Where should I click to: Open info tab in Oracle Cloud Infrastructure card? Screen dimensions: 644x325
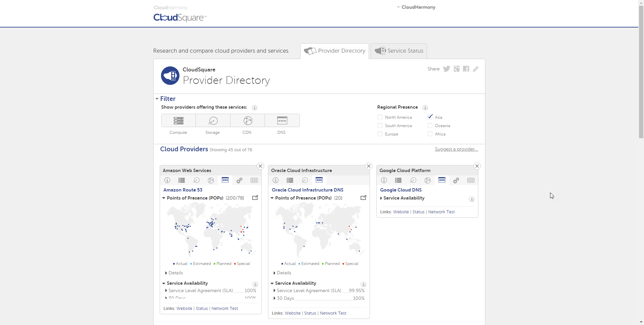coord(276,180)
